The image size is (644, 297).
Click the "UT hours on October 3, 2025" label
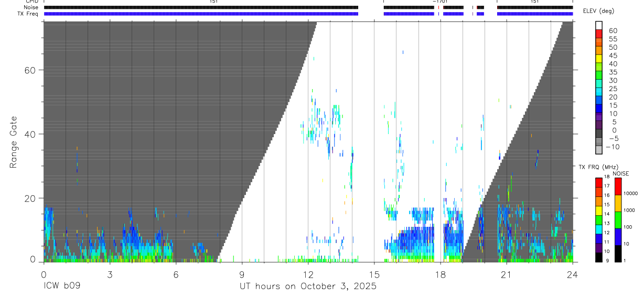[x=308, y=287]
